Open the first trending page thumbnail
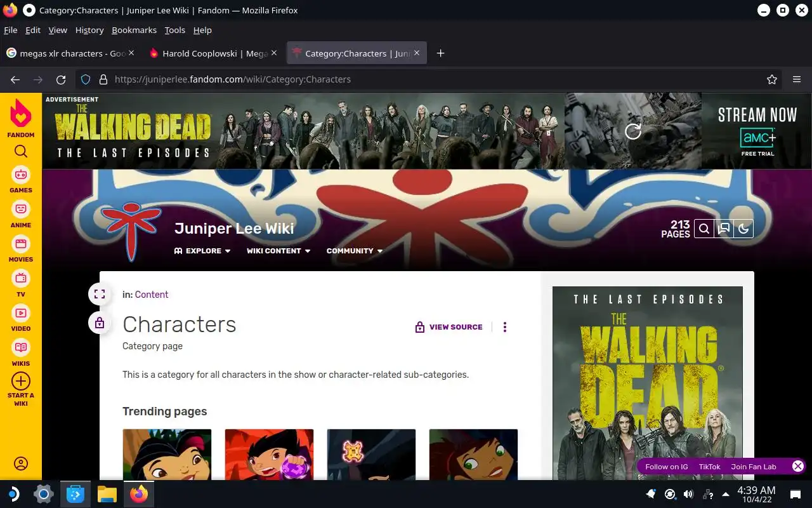The image size is (812, 508). [x=167, y=454]
